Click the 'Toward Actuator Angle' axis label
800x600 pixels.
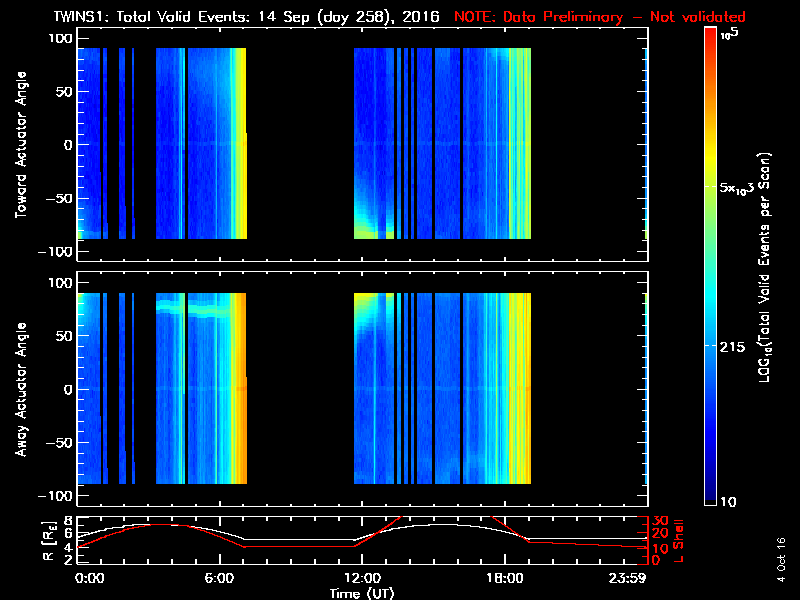(18, 144)
